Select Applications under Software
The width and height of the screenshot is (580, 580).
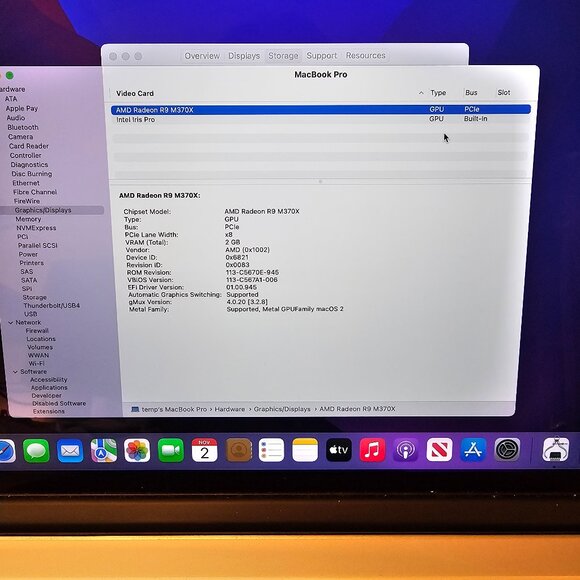(x=49, y=388)
